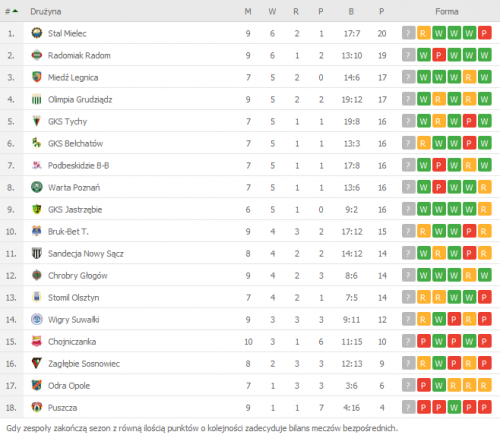
Task: Open the Sandecja Nowy Sącz team link
Action: pyautogui.click(x=86, y=254)
